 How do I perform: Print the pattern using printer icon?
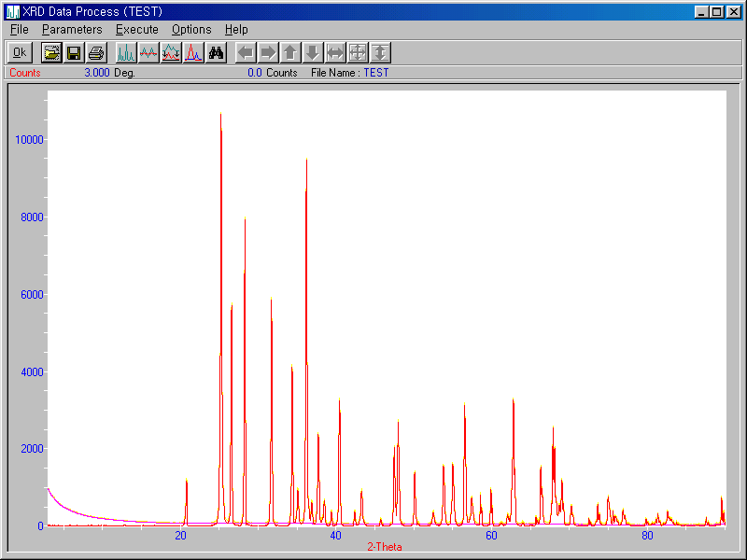point(96,52)
